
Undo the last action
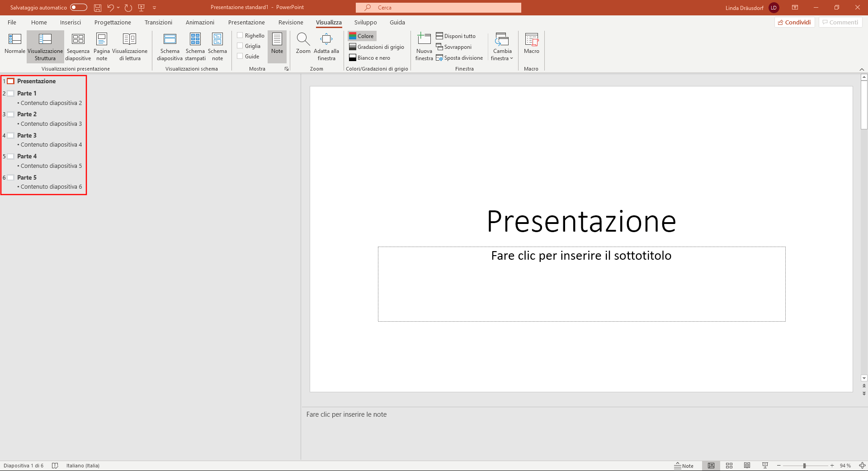point(110,8)
